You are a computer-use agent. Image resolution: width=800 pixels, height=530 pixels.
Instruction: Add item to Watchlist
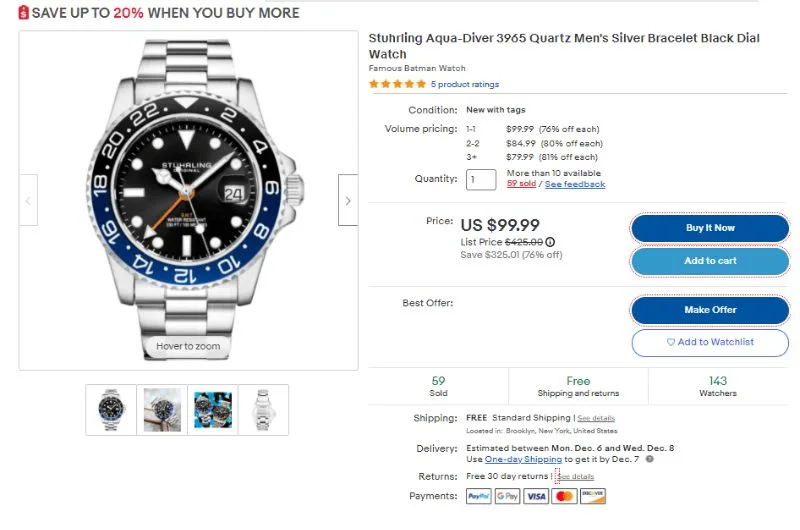tap(710, 342)
